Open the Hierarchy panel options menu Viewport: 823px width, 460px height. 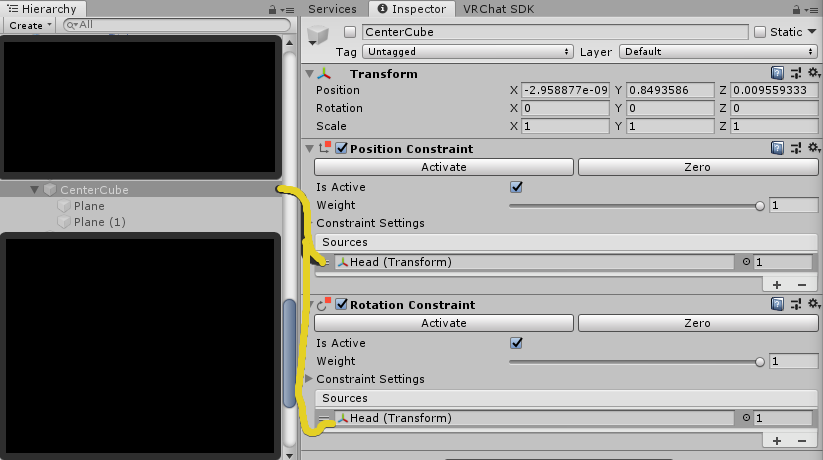(287, 10)
